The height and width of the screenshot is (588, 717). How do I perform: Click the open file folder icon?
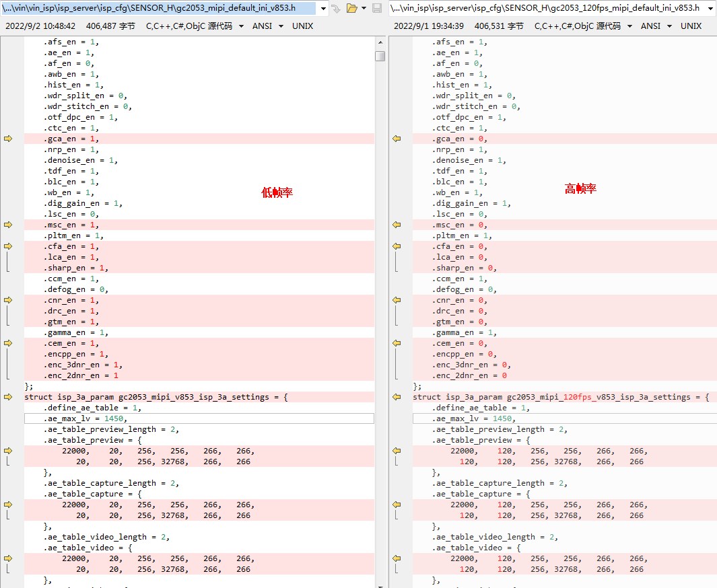click(x=351, y=9)
